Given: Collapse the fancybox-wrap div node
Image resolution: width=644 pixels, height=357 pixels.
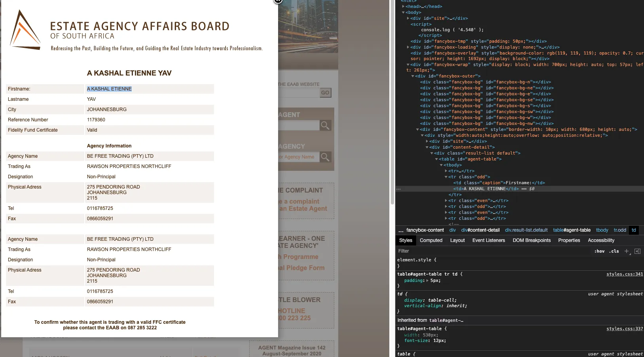Looking at the screenshot, I should (408, 64).
